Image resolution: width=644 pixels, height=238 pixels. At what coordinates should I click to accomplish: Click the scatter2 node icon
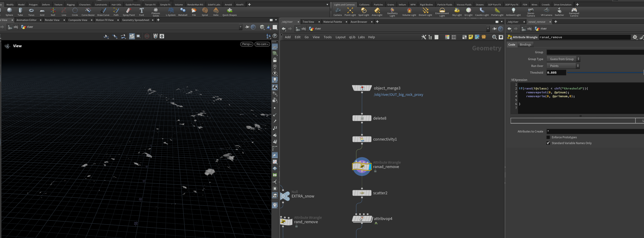[x=362, y=193]
